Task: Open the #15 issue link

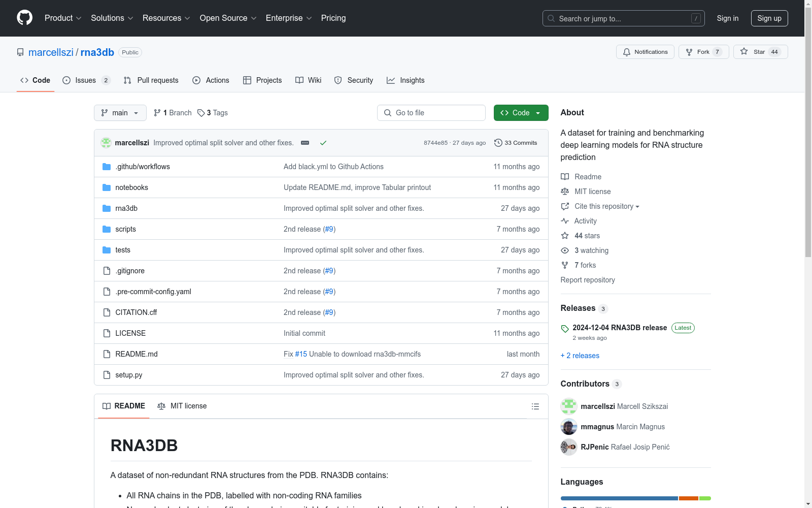Action: click(x=301, y=354)
